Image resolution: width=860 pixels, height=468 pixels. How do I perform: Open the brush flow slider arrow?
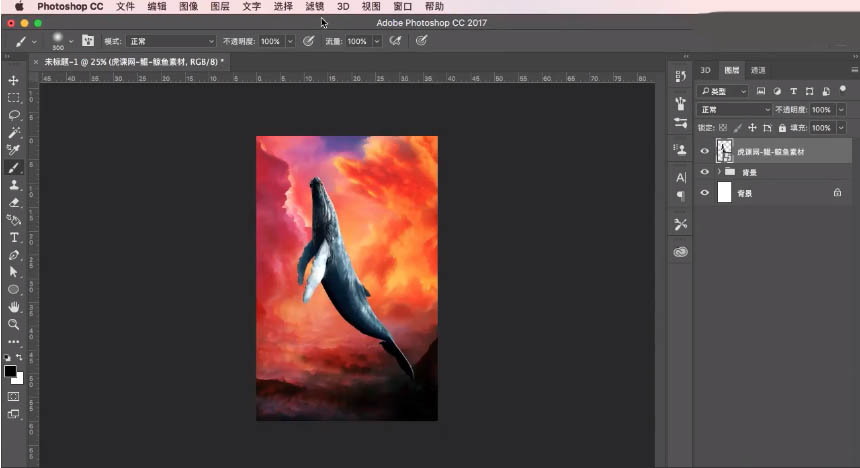(x=377, y=41)
